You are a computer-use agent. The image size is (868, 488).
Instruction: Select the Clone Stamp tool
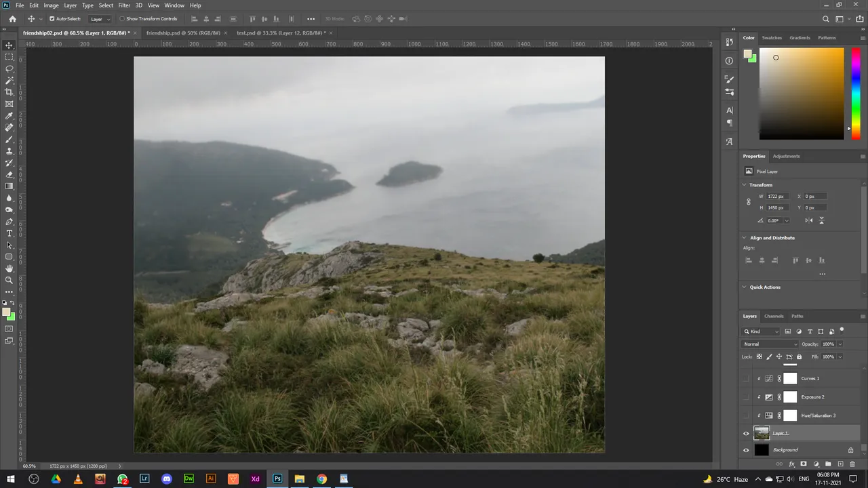9,151
